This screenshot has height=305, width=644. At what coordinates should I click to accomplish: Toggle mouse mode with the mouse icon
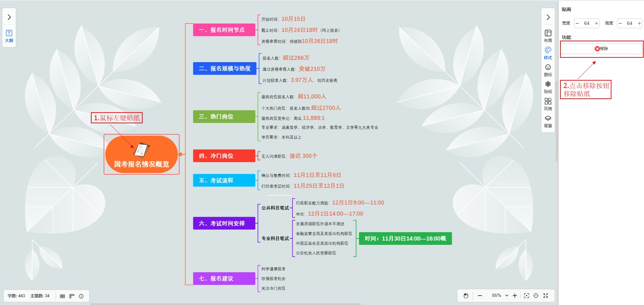click(x=466, y=296)
